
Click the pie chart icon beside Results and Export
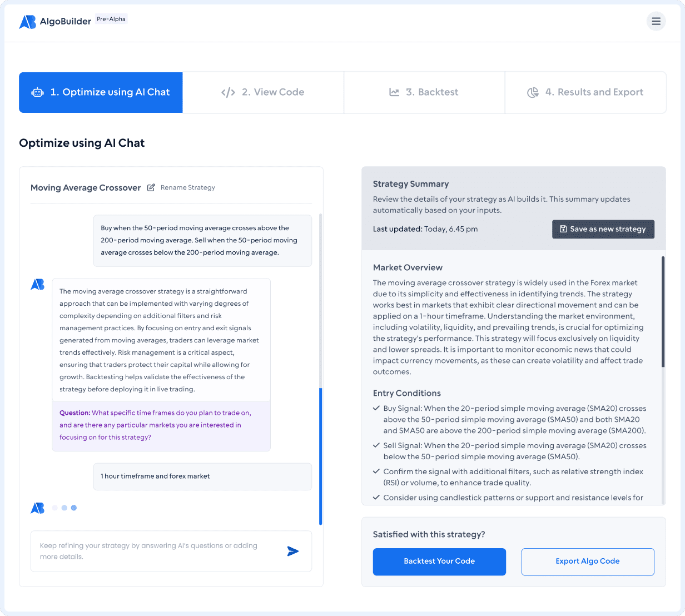(533, 92)
